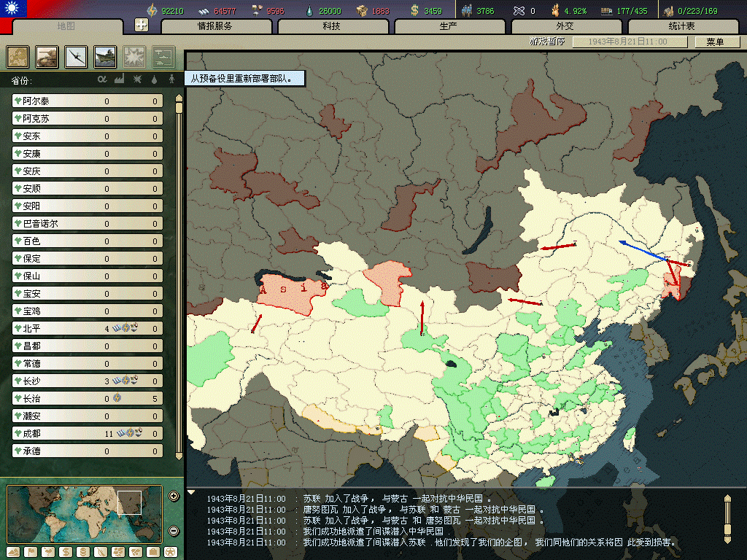Select 北平 in the province list

58,328
